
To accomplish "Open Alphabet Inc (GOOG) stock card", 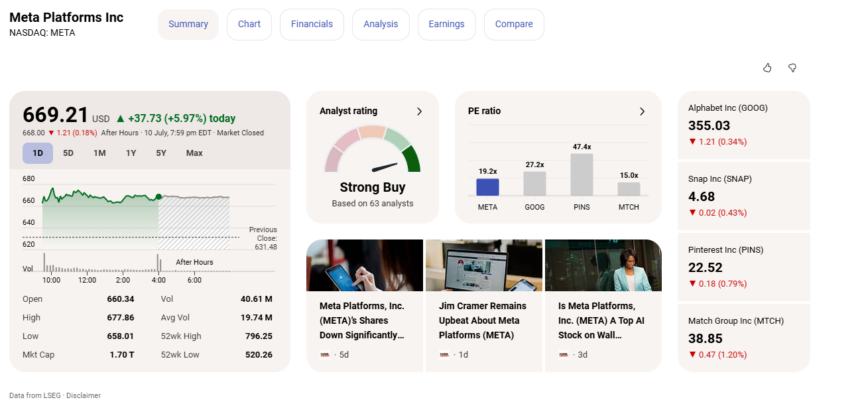I will (744, 125).
